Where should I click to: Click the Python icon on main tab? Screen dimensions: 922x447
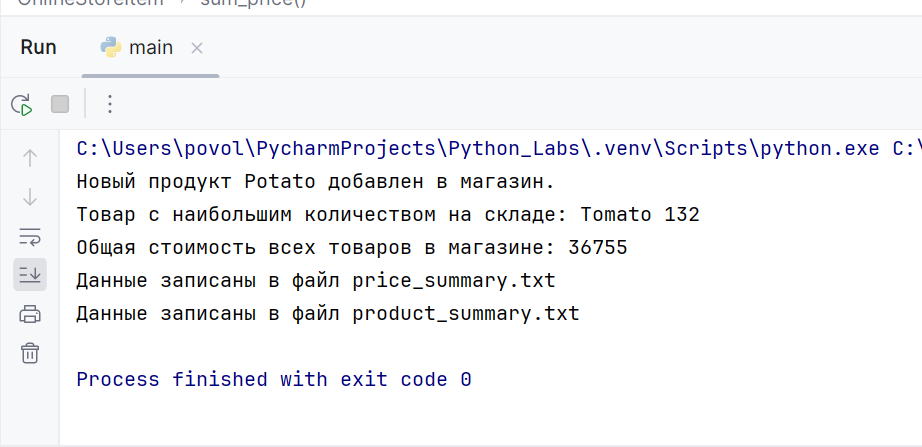click(x=111, y=48)
